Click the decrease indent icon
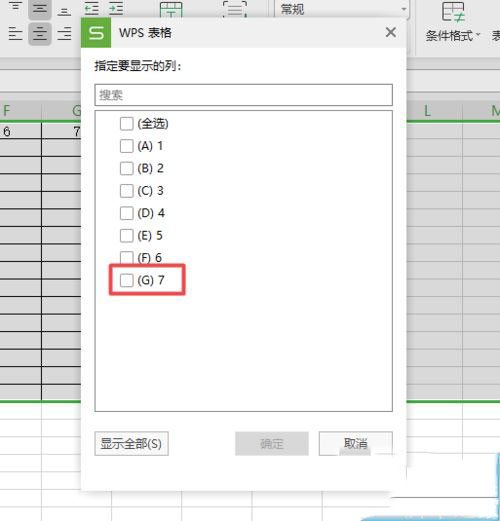This screenshot has width=500, height=521. [91, 8]
